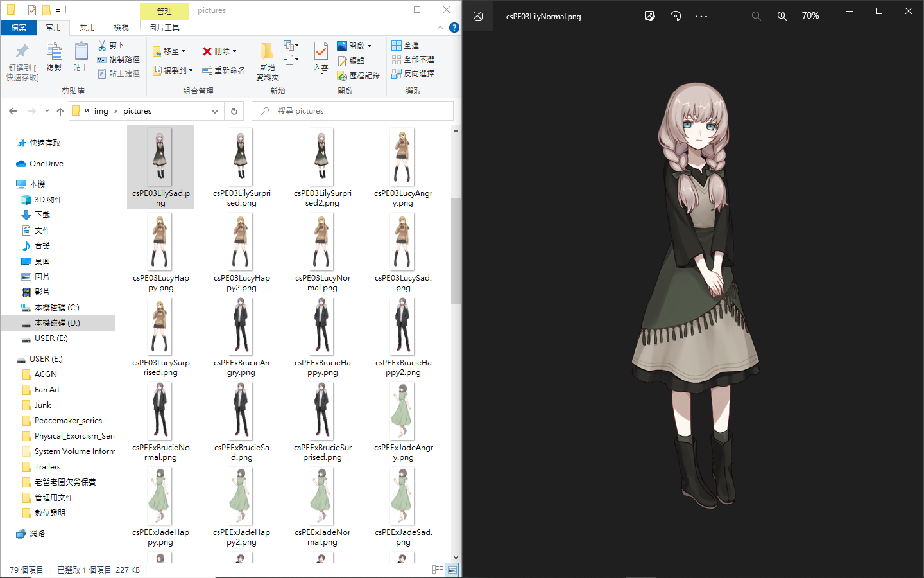Expand the address bar history dropdown arrow
Image resolution: width=924 pixels, height=578 pixels.
click(215, 111)
